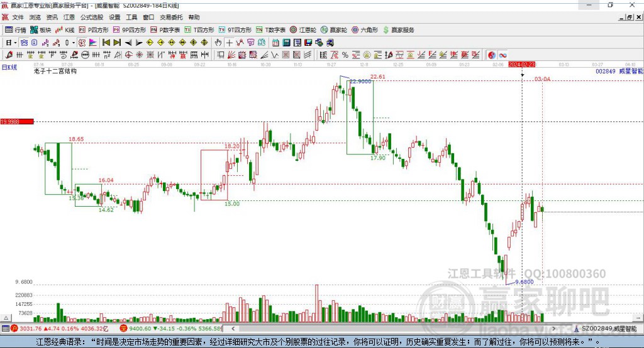The image size is (644, 348).
Task: Click the 22.61 price label
Action: (x=378, y=77)
